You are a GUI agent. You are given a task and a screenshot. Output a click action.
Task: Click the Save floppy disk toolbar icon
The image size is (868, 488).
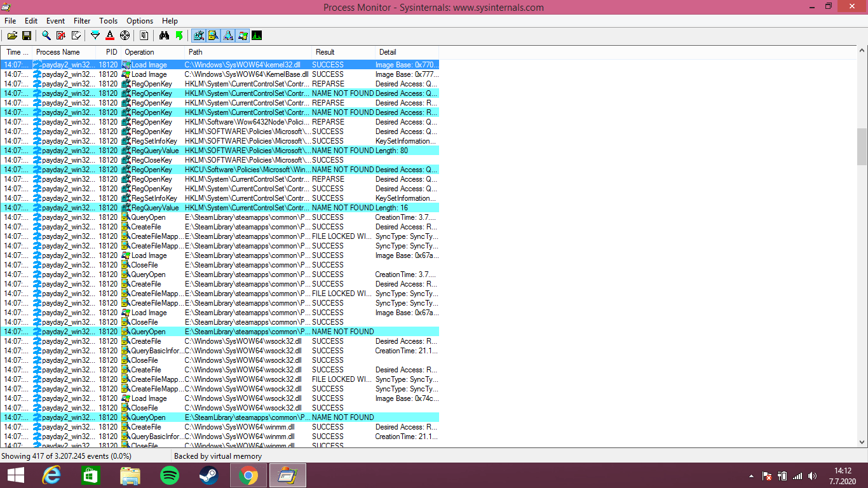point(27,36)
